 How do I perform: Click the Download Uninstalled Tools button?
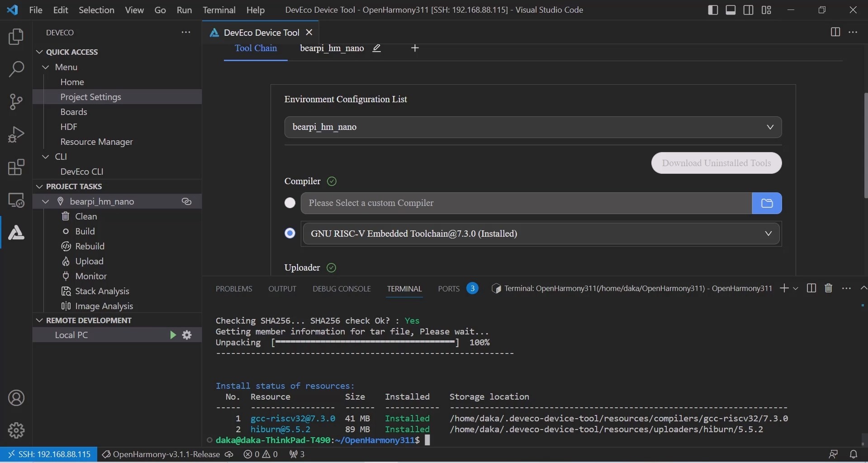tap(716, 163)
